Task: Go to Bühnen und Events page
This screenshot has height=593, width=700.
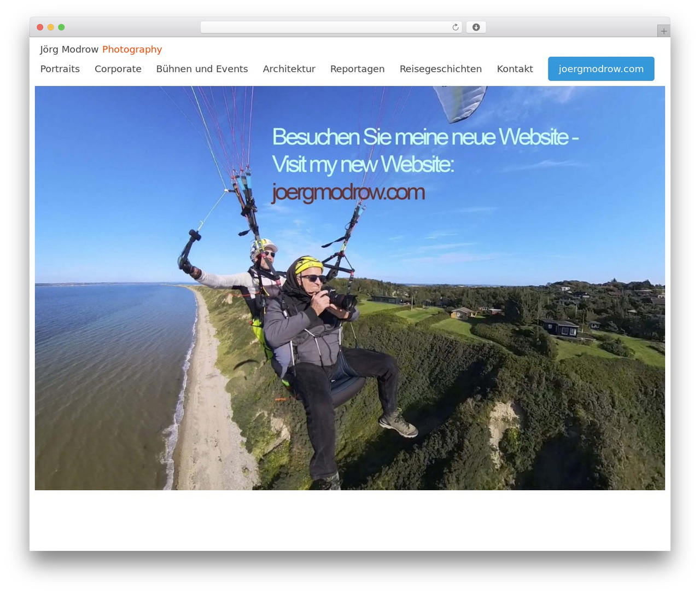Action: coord(202,69)
